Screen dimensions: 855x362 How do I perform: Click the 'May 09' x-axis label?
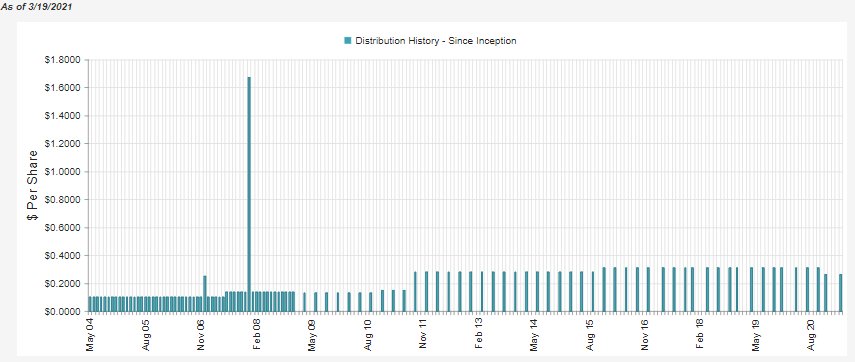tap(312, 334)
